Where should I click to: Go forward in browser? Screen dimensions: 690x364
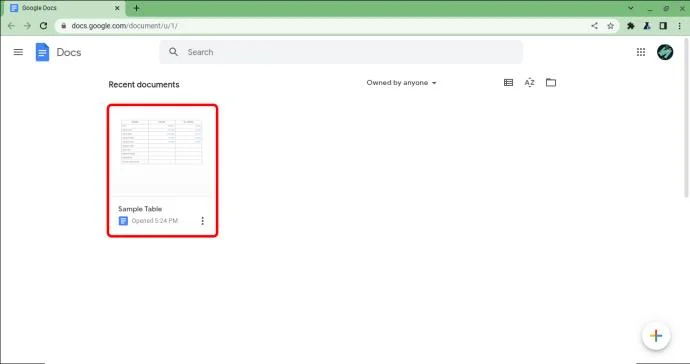point(27,26)
